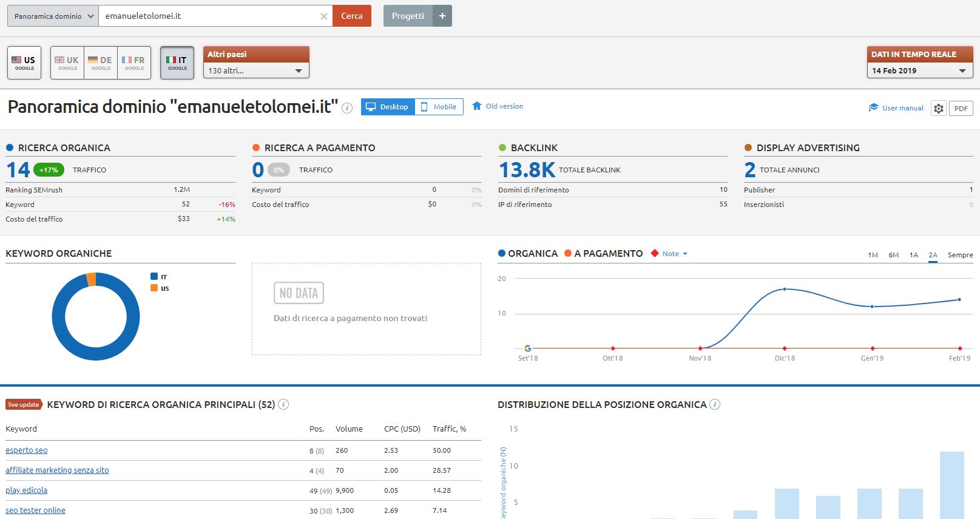Add a new project with plus icon
980x519 pixels.
click(442, 16)
